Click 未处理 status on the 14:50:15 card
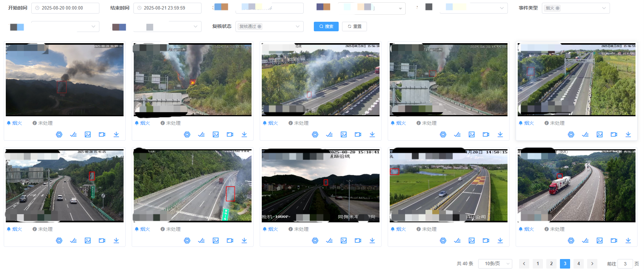This screenshot has height=274, width=644. [x=429, y=229]
